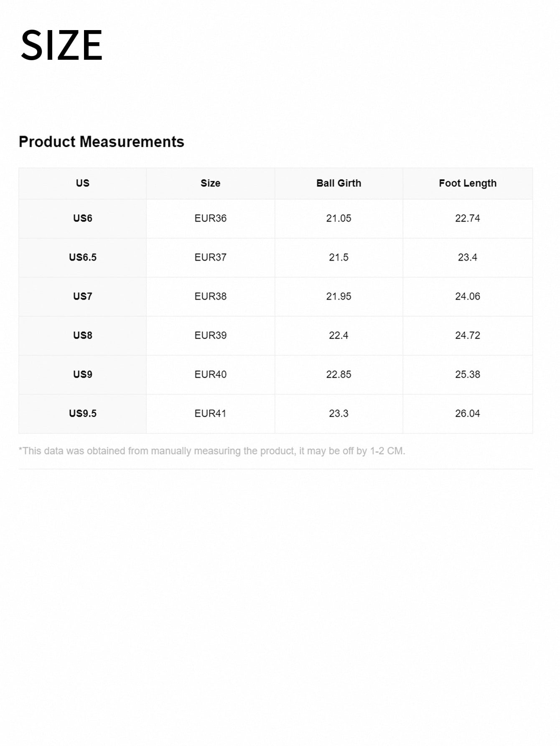Select ball girth value 22.85

(339, 374)
